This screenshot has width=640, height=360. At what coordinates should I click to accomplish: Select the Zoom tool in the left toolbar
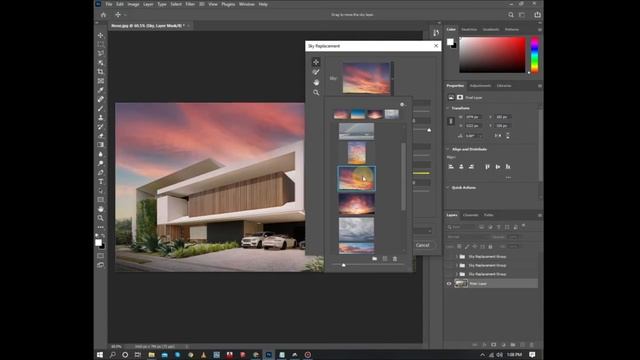click(x=100, y=218)
